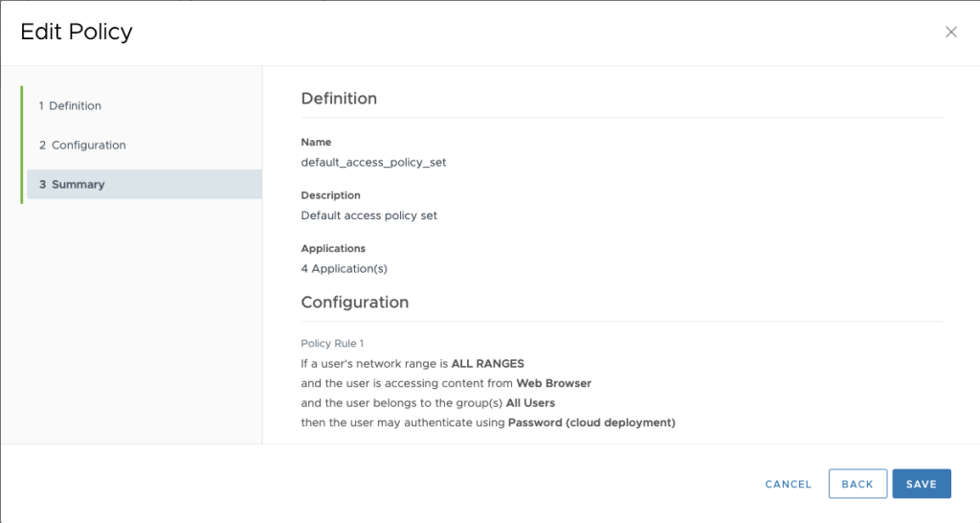Click the Configuration section heading
The height and width of the screenshot is (523, 980).
coord(354,302)
